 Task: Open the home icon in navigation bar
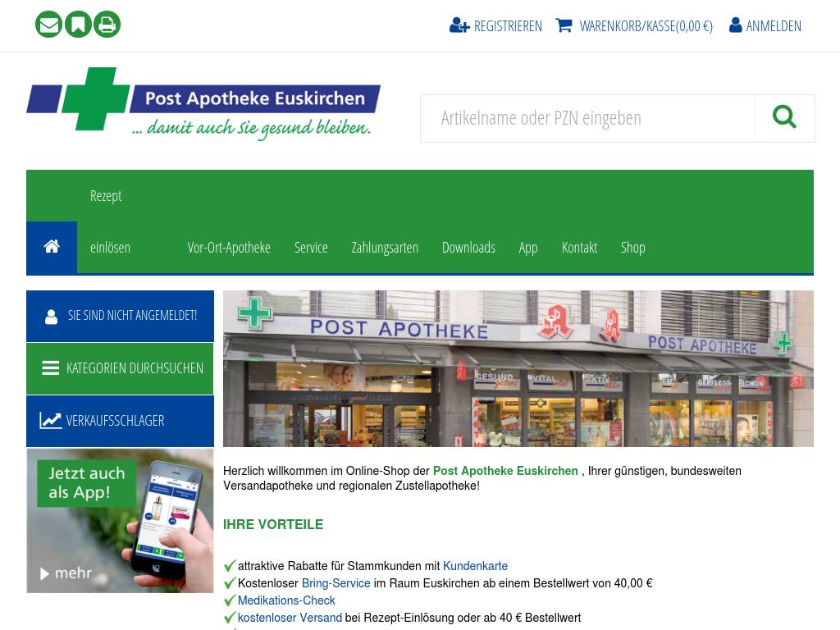coord(52,247)
